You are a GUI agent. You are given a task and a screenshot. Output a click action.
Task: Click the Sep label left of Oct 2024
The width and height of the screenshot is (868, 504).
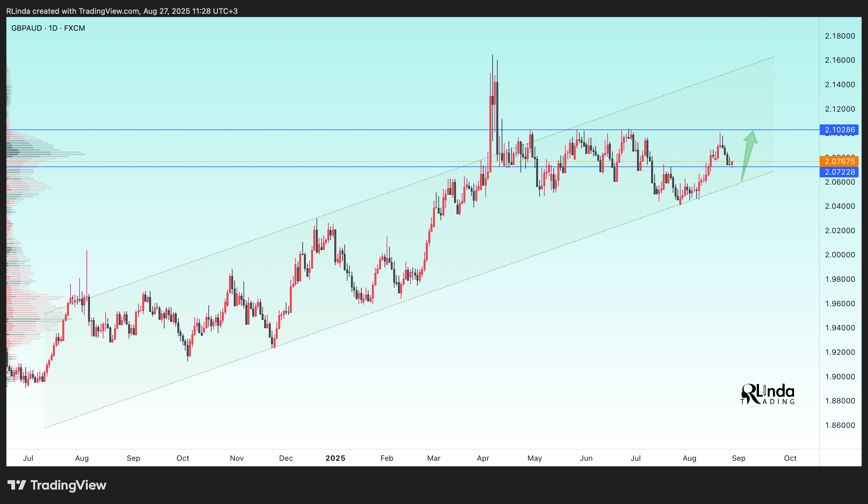point(133,458)
